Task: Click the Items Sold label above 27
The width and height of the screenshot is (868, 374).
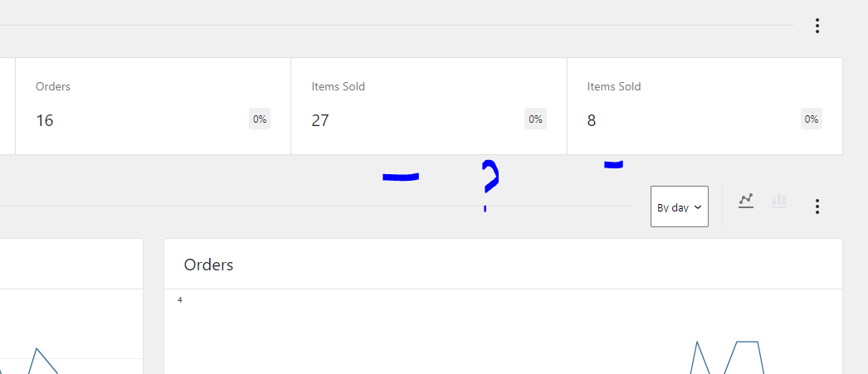Action: click(339, 87)
